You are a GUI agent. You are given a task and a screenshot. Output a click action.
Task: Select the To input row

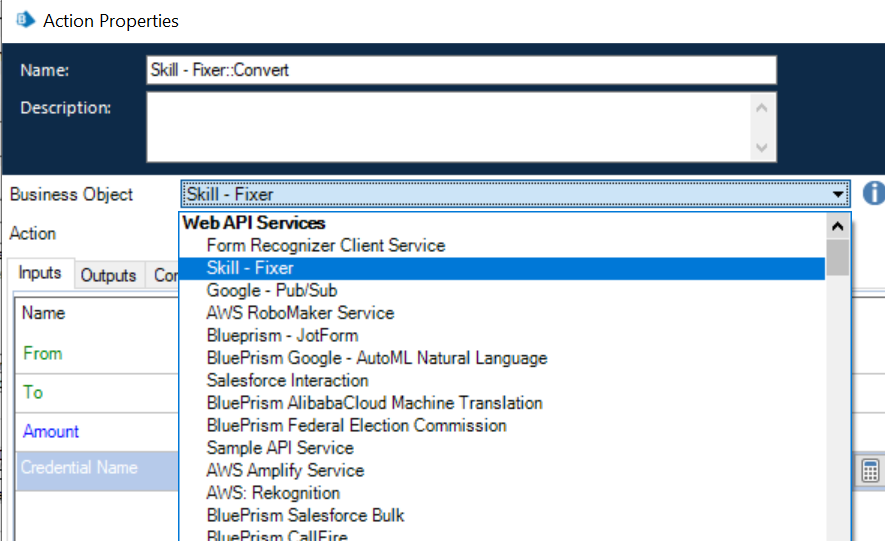(x=97, y=393)
